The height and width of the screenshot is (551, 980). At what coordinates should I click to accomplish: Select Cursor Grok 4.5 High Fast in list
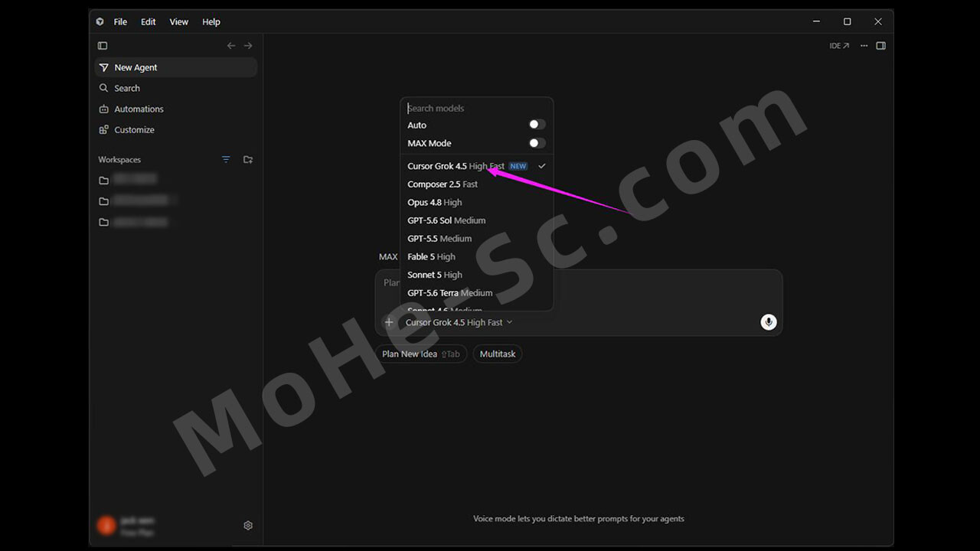pyautogui.click(x=476, y=166)
